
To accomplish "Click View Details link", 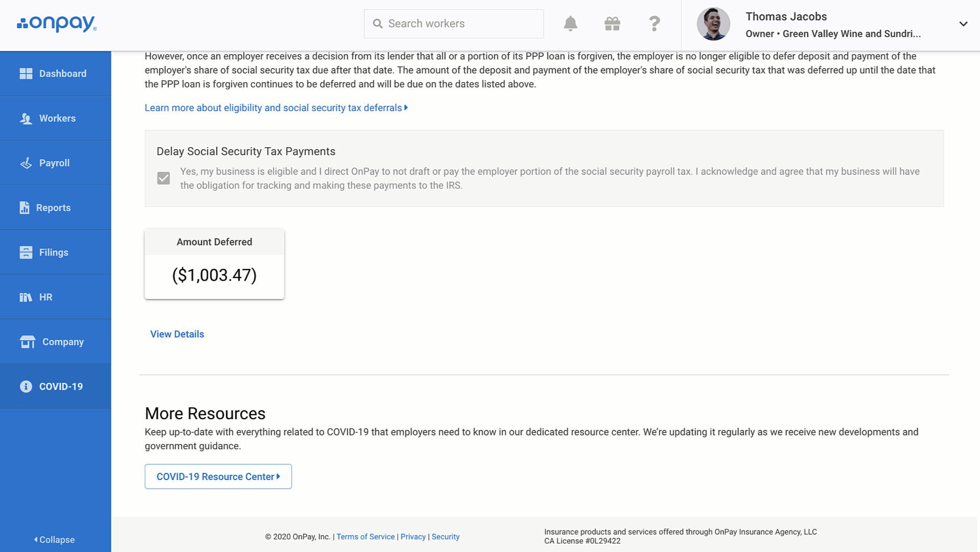I will tap(177, 334).
